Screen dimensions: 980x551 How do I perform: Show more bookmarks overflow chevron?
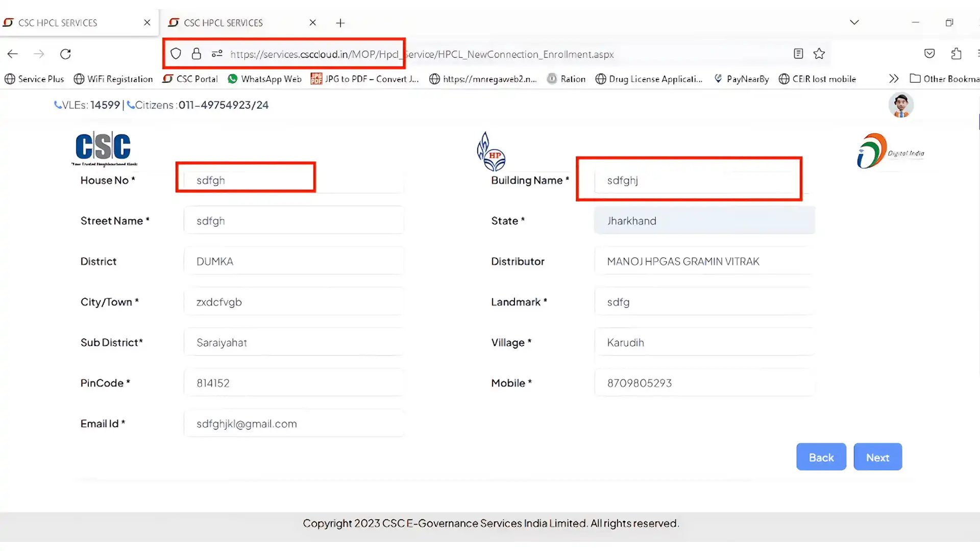[893, 79]
